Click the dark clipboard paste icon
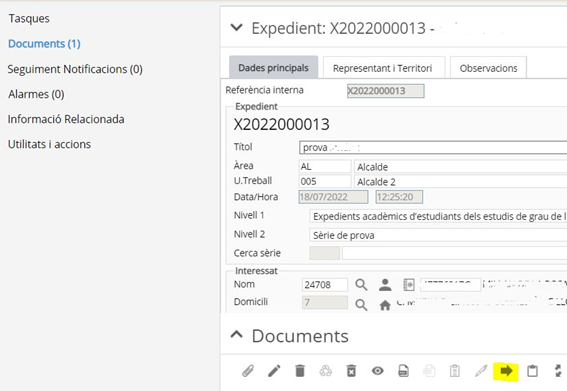Viewport: 567px width, 391px height. tap(532, 371)
